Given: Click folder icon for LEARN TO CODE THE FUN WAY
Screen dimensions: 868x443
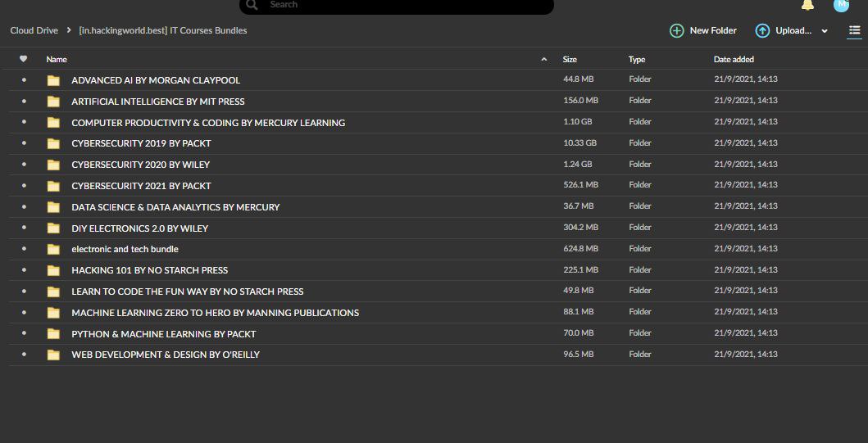Looking at the screenshot, I should 53,292.
